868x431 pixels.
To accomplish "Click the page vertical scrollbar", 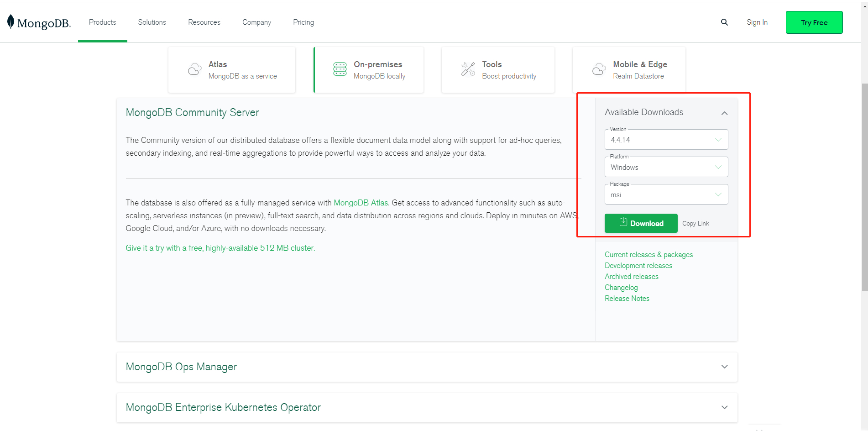I will 864,187.
